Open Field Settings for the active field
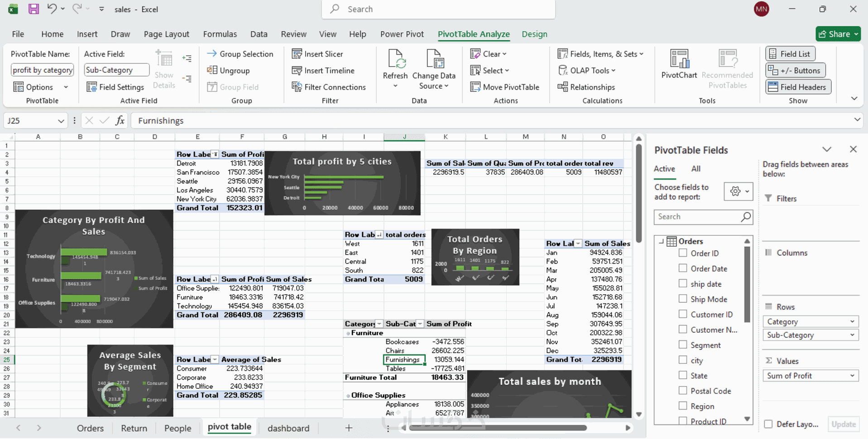The image size is (868, 439). (x=115, y=87)
